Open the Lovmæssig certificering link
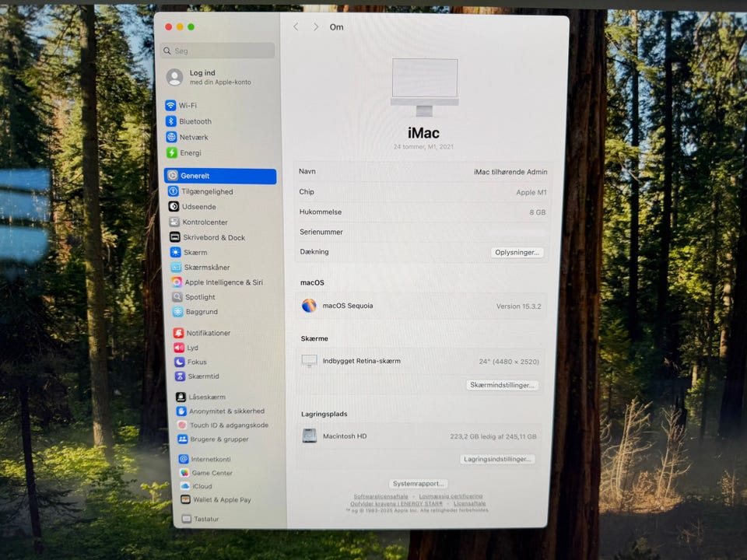The width and height of the screenshot is (747, 560). 451,496
